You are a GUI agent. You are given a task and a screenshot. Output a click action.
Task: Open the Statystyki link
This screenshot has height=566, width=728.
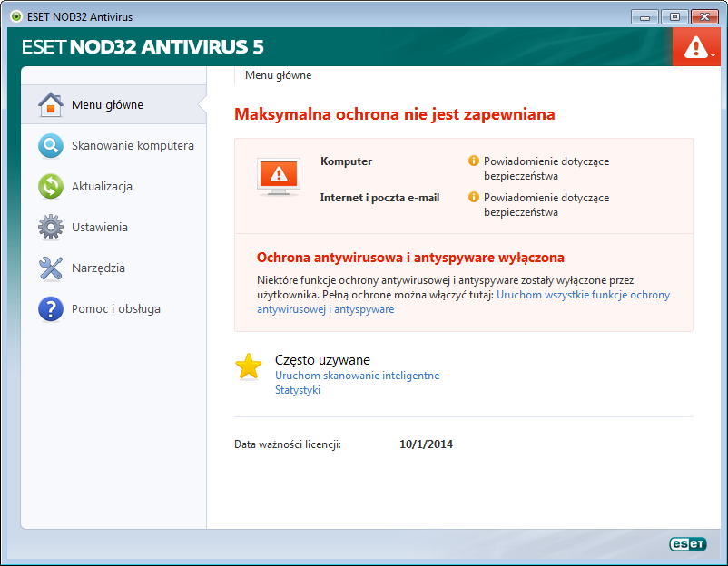(x=298, y=390)
